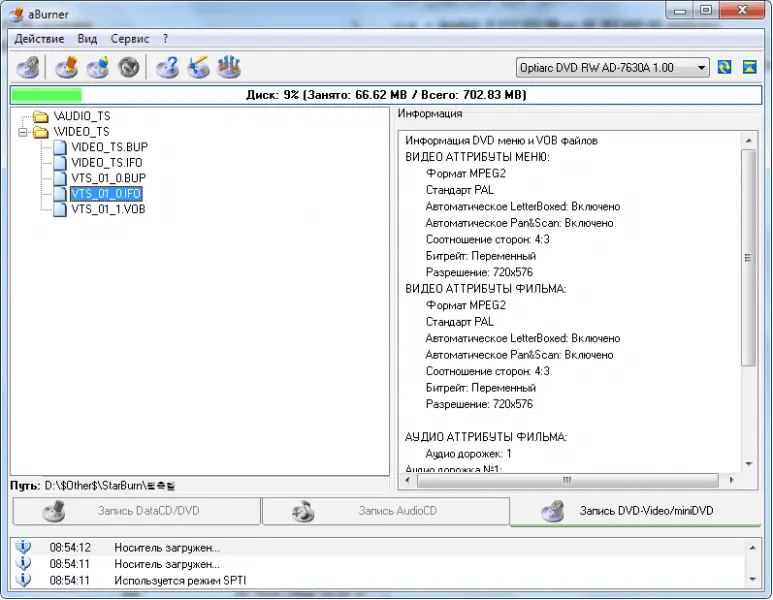The height and width of the screenshot is (600, 773).
Task: Open the Optiarc DVD RW drive dropdown
Action: (699, 68)
